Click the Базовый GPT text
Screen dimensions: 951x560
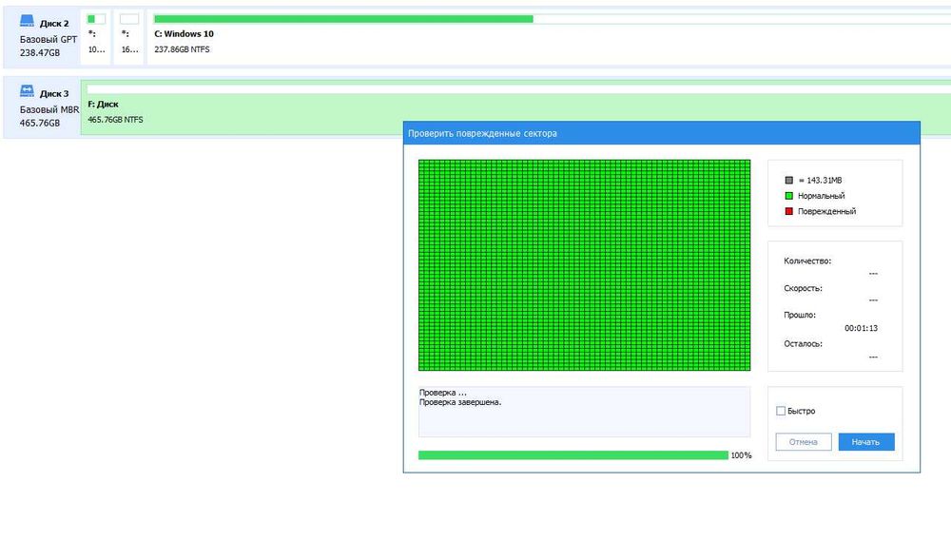click(x=49, y=39)
